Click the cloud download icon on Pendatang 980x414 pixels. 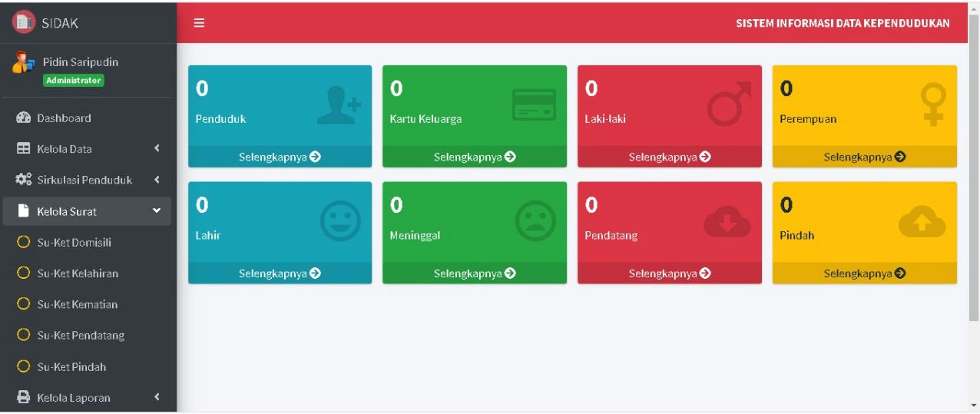[727, 222]
